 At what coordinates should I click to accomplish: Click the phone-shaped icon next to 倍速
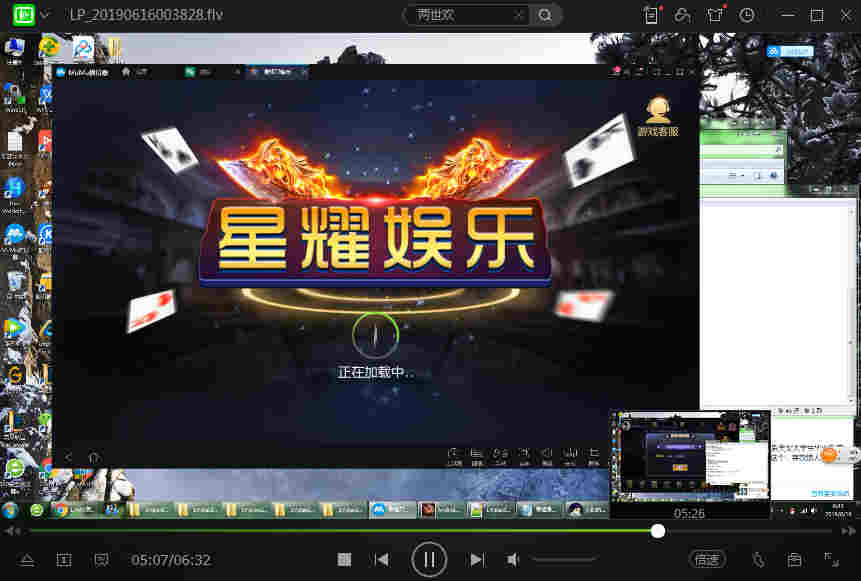point(759,560)
